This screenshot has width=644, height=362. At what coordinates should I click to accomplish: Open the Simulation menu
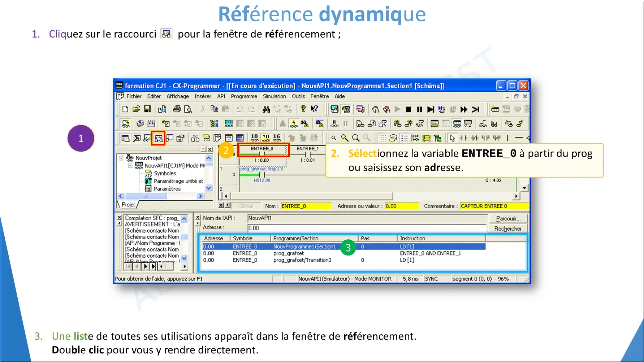point(274,96)
